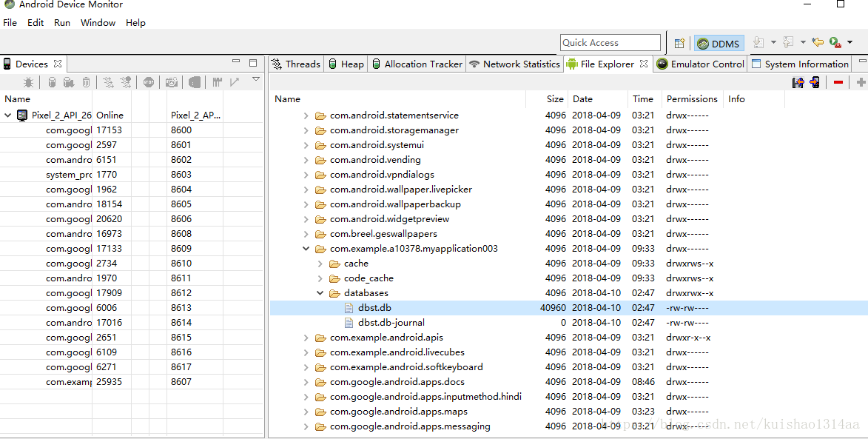868x439 pixels.
Task: Collapse the Pixel_2_API_26 device node
Action: (7, 115)
